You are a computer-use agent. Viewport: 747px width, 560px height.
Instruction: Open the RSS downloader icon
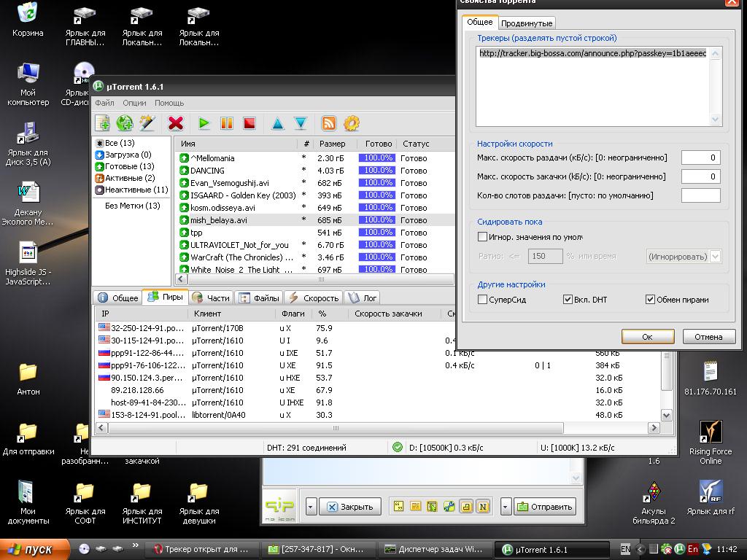(x=329, y=123)
